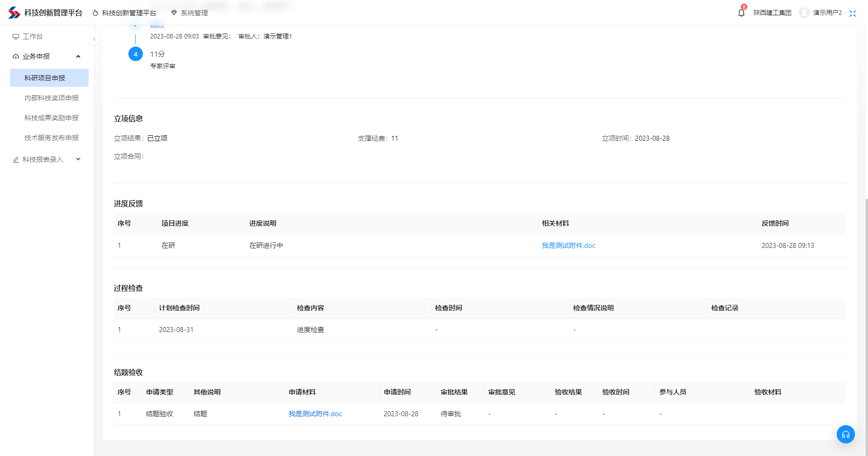Click step 4 circle in timeline
The image size is (868, 456).
coord(136,54)
